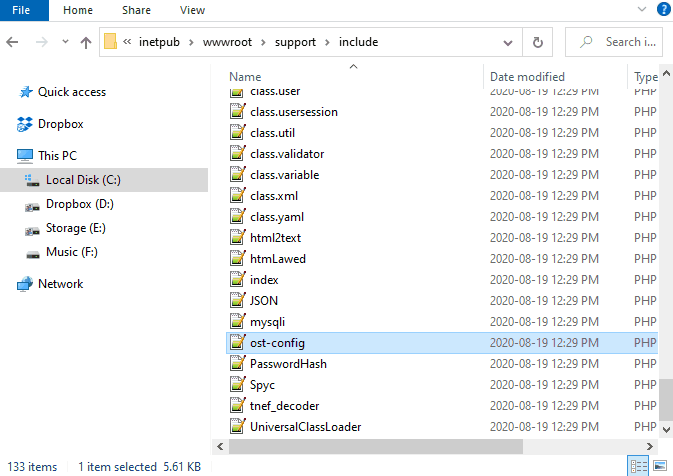Switch to the Share ribbon tab
Screen dimensions: 673x476
[136, 10]
